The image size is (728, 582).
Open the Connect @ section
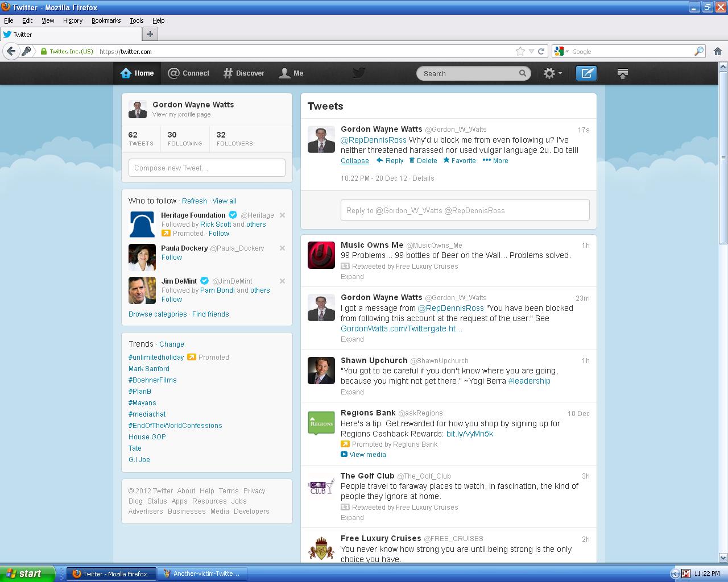coord(189,73)
